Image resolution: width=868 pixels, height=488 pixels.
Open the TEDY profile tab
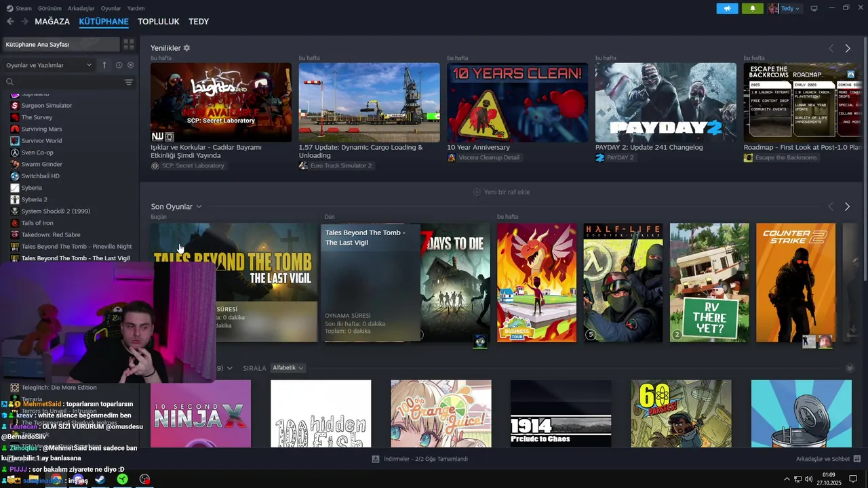pos(199,22)
